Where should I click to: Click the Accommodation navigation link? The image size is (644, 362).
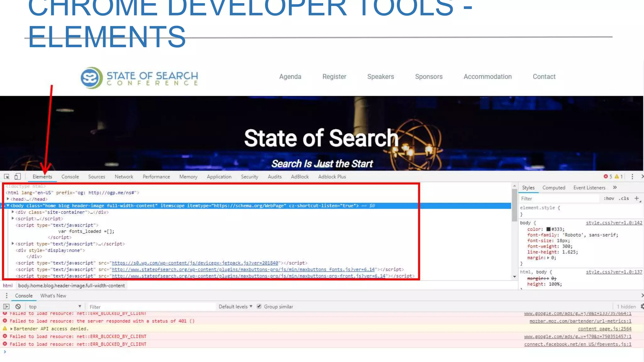[488, 77]
